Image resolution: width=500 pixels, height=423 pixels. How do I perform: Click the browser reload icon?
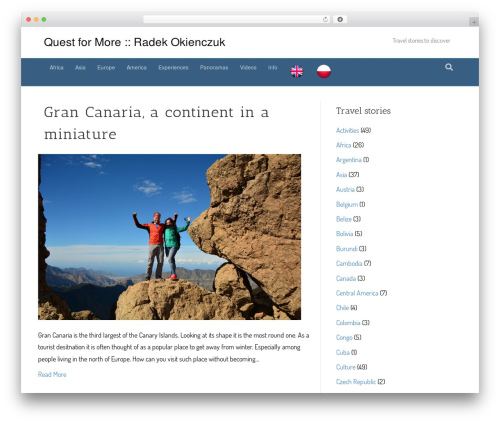(x=325, y=20)
